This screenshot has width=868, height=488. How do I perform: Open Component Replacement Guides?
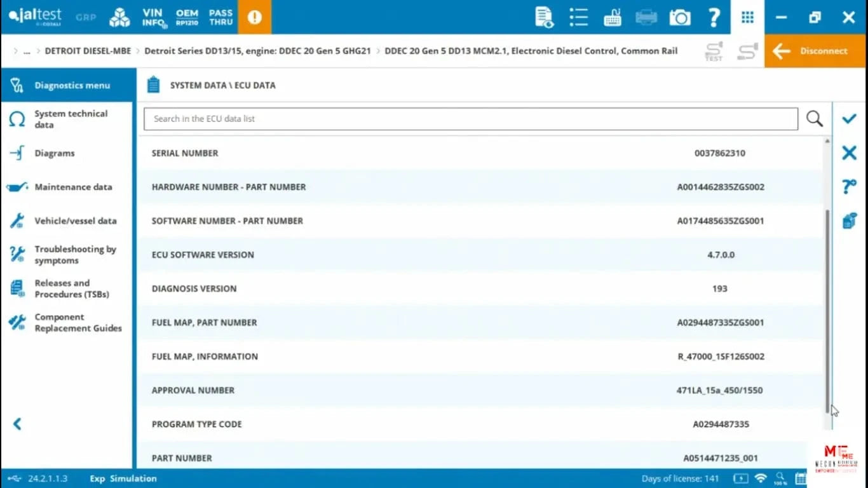(x=68, y=322)
